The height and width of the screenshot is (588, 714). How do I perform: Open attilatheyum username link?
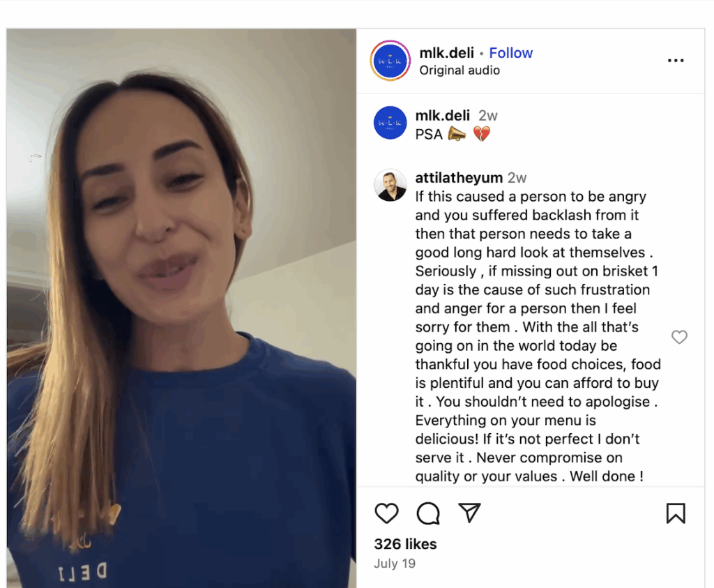tap(459, 178)
